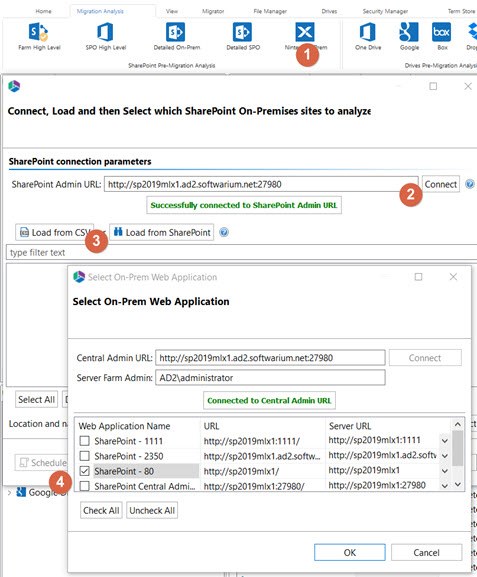
Task: Expand Server URL dropdown for SharePoint - 2350
Action: click(445, 456)
